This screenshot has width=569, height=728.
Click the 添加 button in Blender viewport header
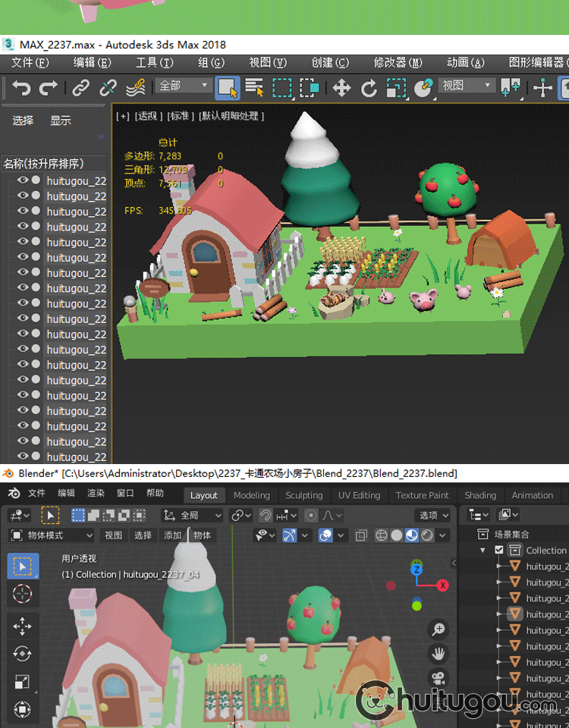tap(172, 535)
